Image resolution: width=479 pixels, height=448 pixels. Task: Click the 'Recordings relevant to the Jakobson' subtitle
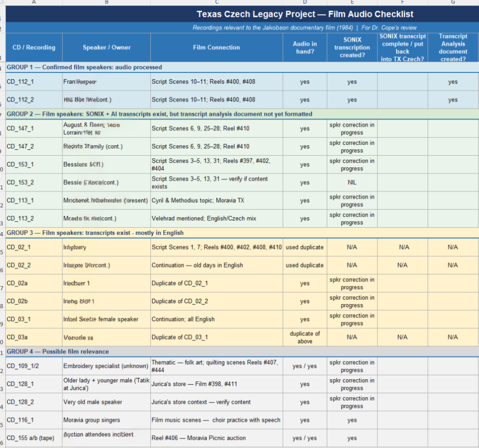[304, 27]
